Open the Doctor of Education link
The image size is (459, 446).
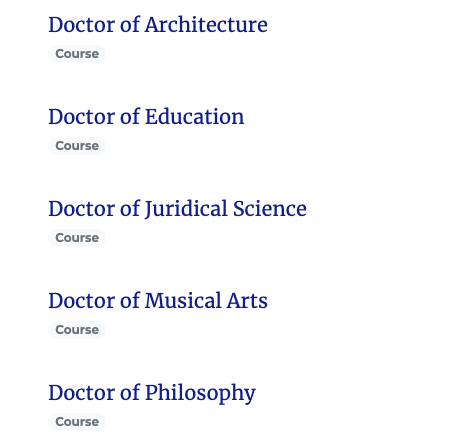[146, 117]
